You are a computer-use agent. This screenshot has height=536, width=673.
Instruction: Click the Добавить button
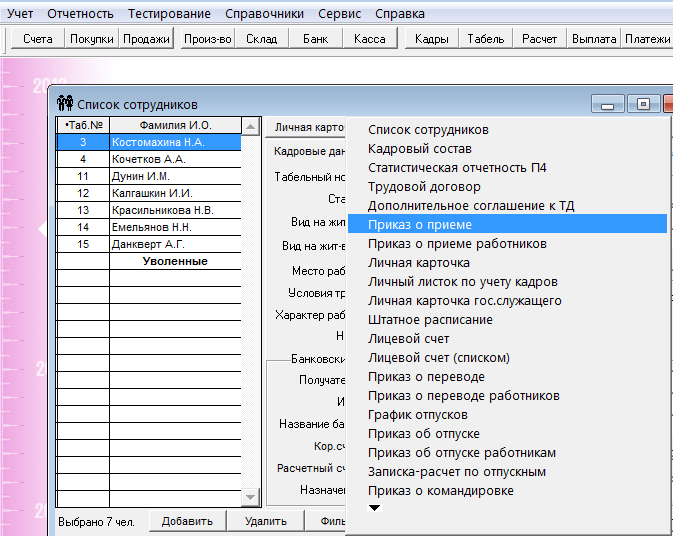click(x=187, y=521)
